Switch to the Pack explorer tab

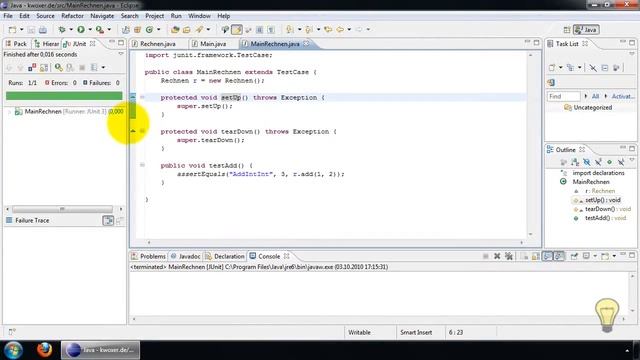pyautogui.click(x=16, y=44)
